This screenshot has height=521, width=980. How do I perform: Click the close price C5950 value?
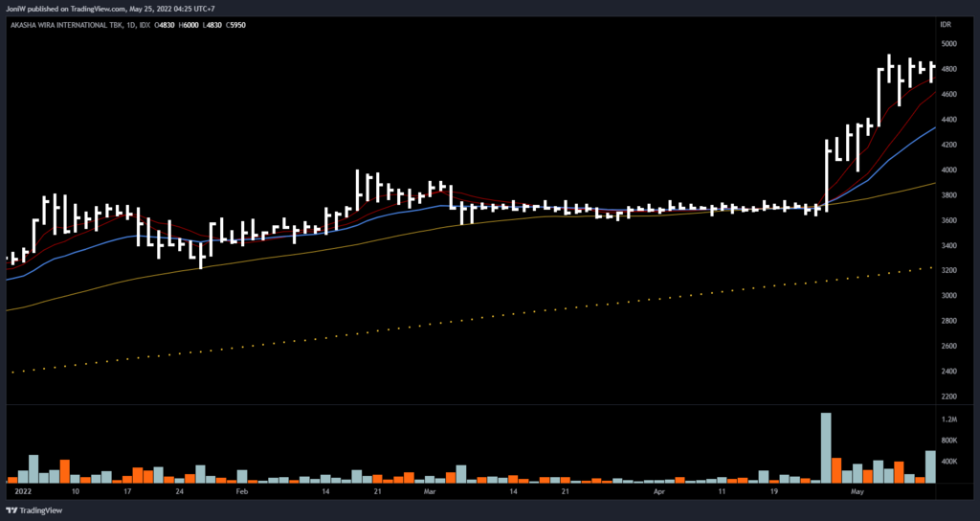(234, 23)
